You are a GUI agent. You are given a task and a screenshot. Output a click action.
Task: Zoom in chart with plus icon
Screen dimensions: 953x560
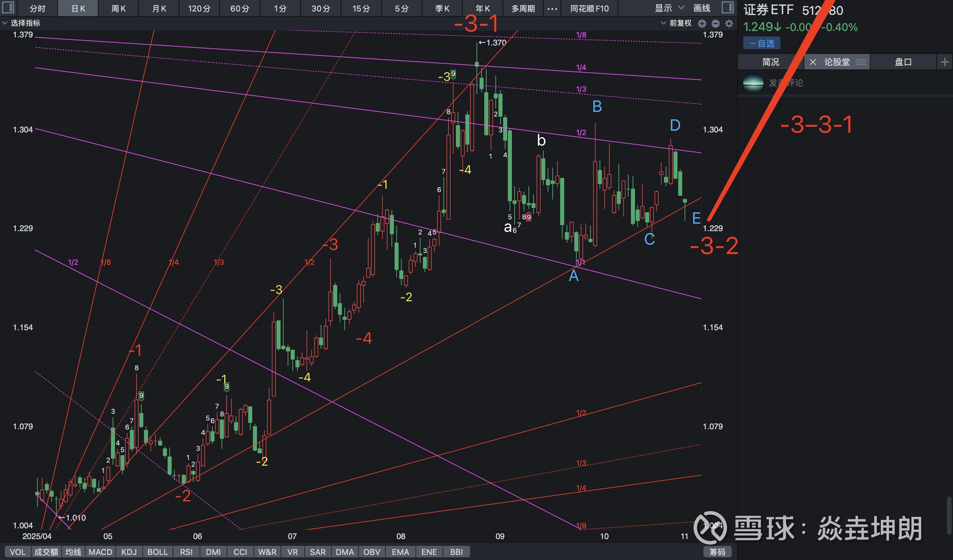click(x=702, y=24)
